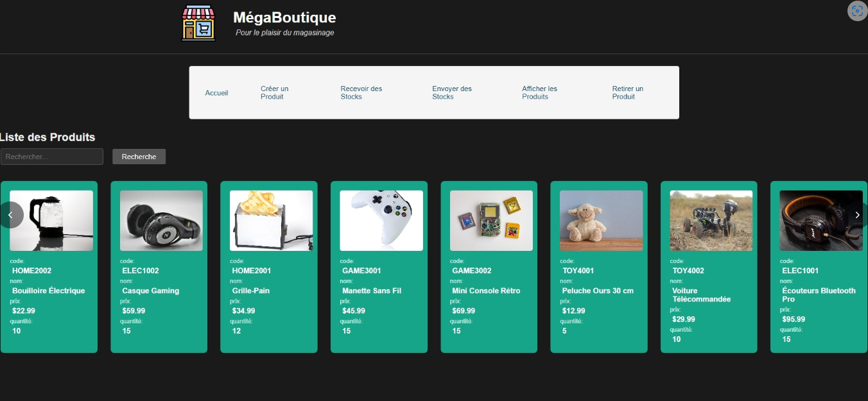The height and width of the screenshot is (401, 868).
Task: Click the screenshot capture icon at top right
Action: (x=858, y=11)
